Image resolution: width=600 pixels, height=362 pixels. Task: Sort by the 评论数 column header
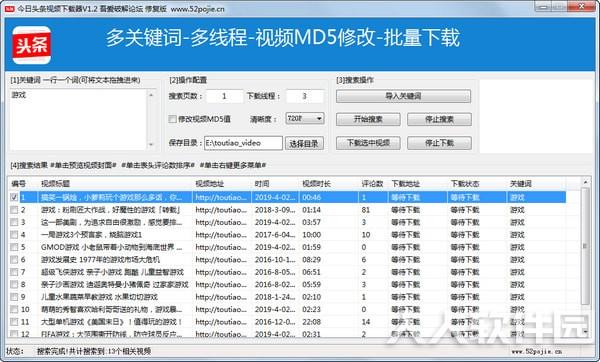(x=373, y=184)
